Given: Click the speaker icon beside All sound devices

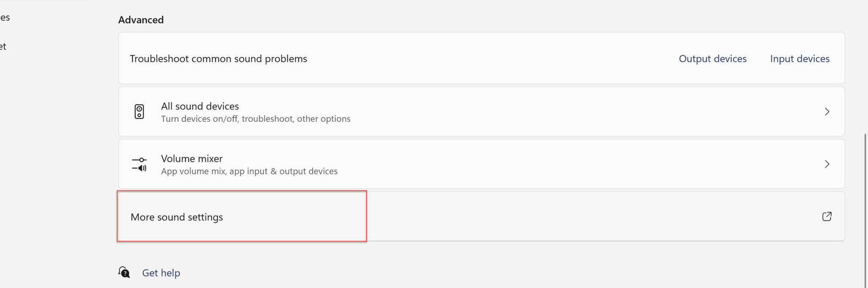Looking at the screenshot, I should coord(139,112).
